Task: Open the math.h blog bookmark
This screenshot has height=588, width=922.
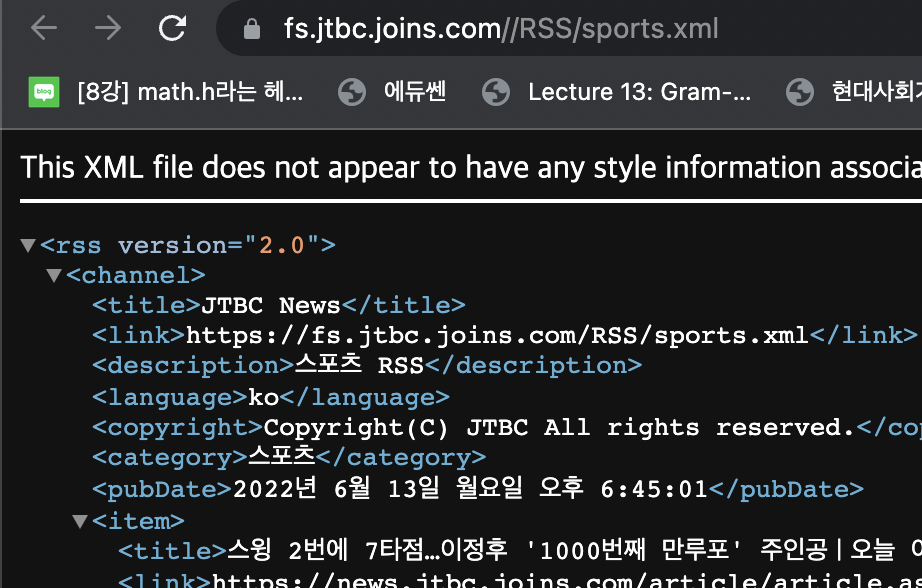Action: pyautogui.click(x=166, y=92)
